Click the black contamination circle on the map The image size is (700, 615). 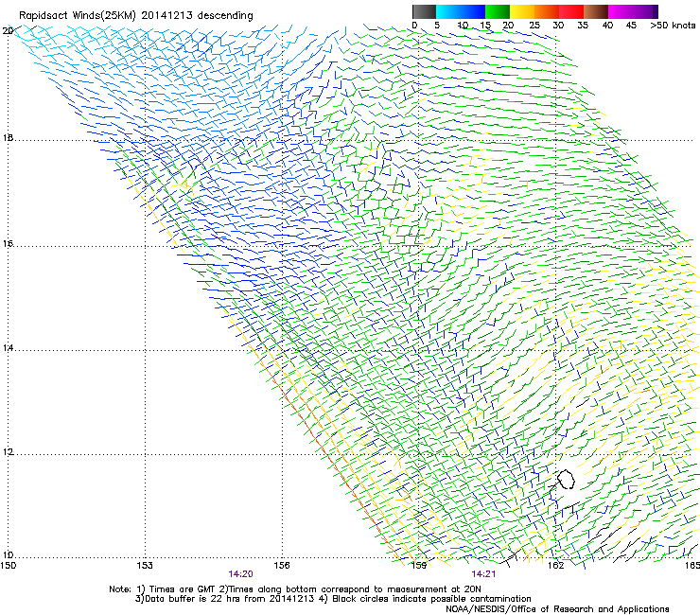point(566,479)
